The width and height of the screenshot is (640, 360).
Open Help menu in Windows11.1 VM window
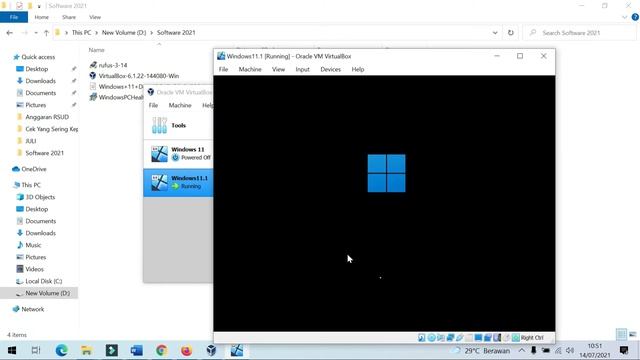click(x=358, y=69)
